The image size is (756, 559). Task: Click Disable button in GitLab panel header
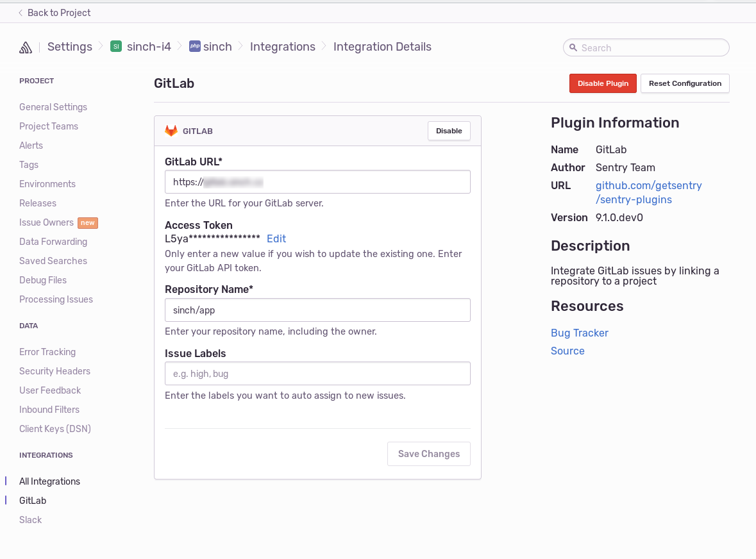point(449,131)
